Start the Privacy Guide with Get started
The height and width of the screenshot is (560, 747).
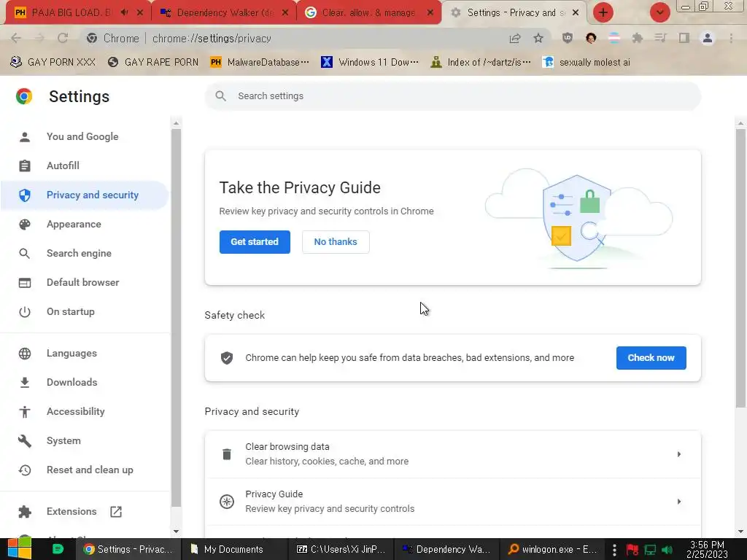[x=255, y=242]
